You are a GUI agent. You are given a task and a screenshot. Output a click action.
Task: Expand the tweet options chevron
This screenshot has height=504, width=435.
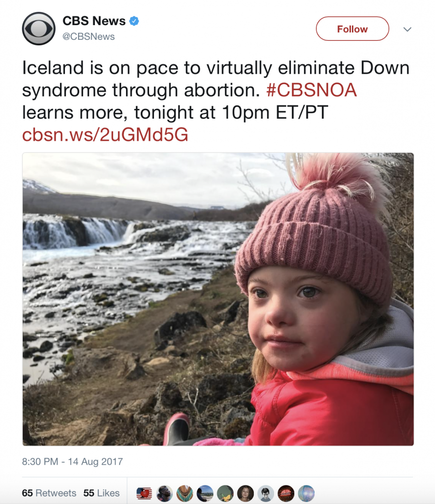click(407, 30)
